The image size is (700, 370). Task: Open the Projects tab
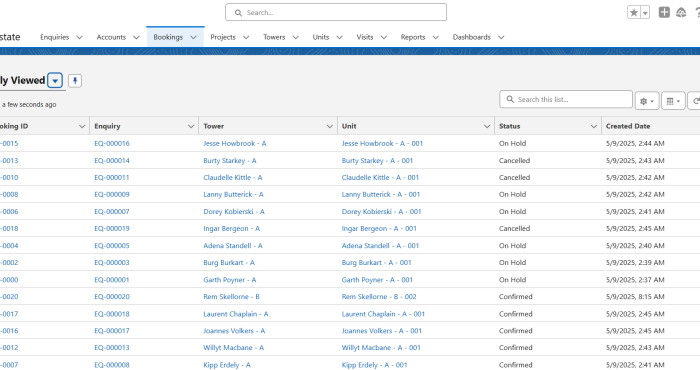(x=223, y=37)
